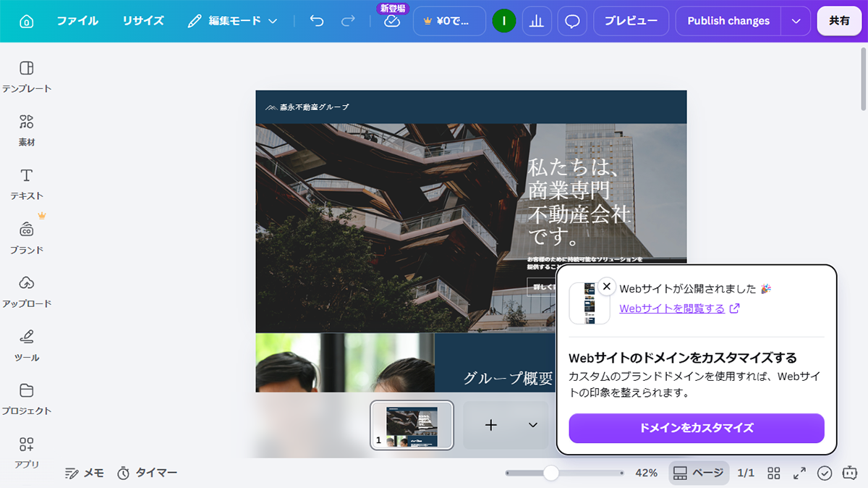The image size is (868, 488).
Task: Click the 共有 share button
Action: (x=839, y=21)
